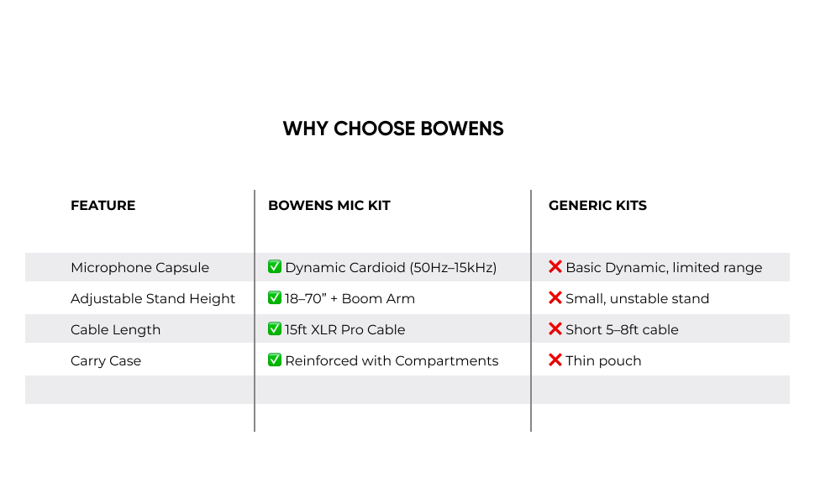This screenshot has height=504, width=815.
Task: Click the Reinforced with Compartments text
Action: coord(392,361)
